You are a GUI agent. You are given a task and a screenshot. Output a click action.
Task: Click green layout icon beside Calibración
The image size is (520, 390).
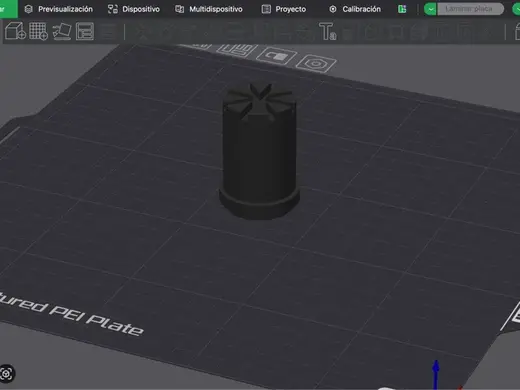point(402,9)
